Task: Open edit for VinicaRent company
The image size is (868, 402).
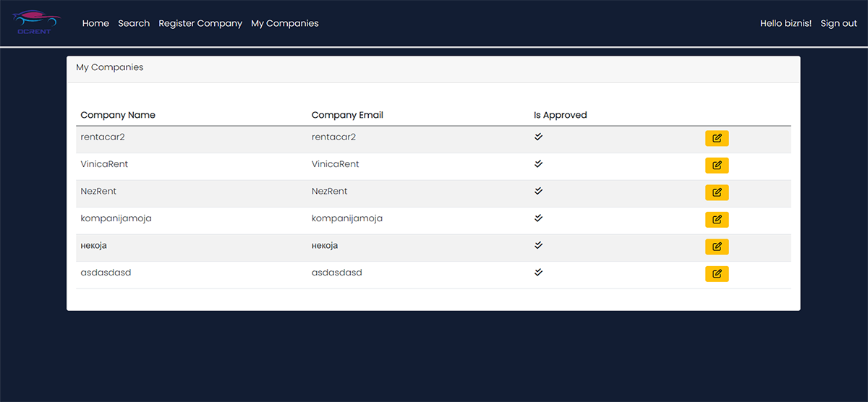Action: (716, 166)
